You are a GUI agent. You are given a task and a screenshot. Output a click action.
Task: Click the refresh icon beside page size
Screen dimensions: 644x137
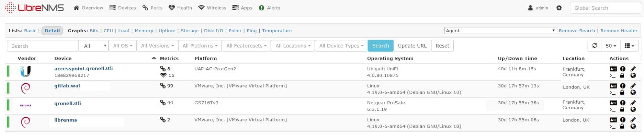coord(594,46)
